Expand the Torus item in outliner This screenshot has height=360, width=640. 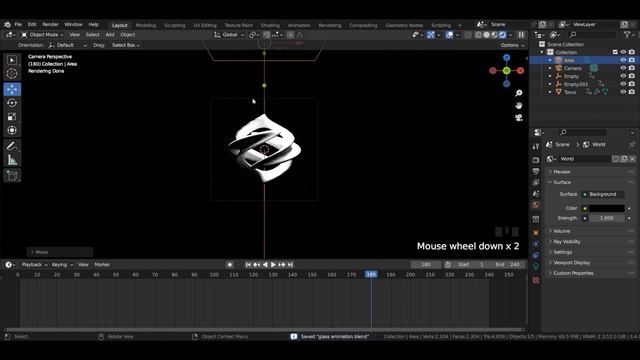550,92
